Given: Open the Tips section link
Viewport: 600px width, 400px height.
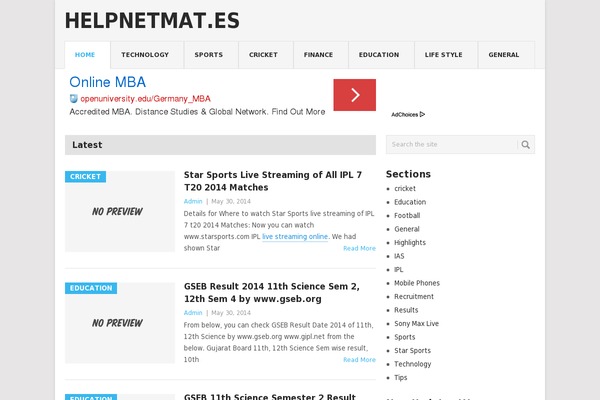Looking at the screenshot, I should pyautogui.click(x=401, y=377).
